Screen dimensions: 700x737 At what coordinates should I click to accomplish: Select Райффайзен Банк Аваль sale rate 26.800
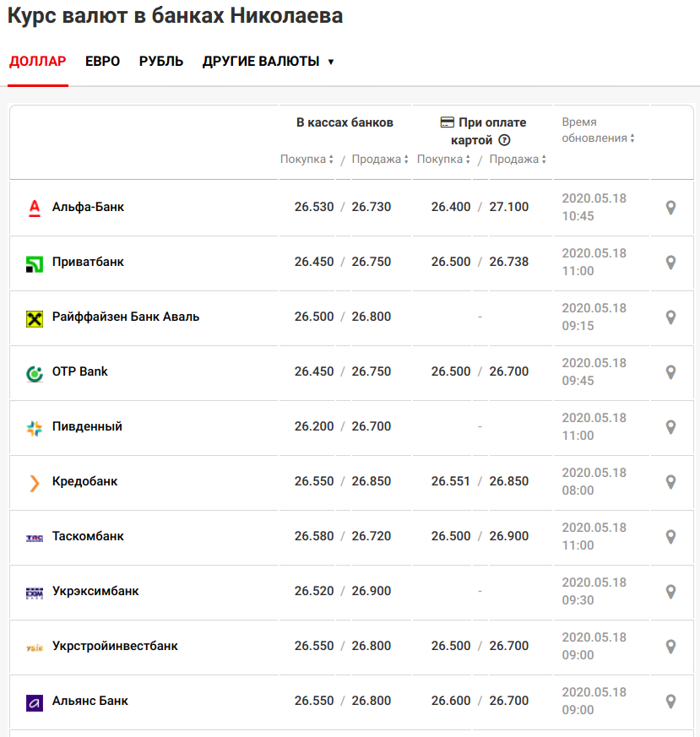coord(372,317)
